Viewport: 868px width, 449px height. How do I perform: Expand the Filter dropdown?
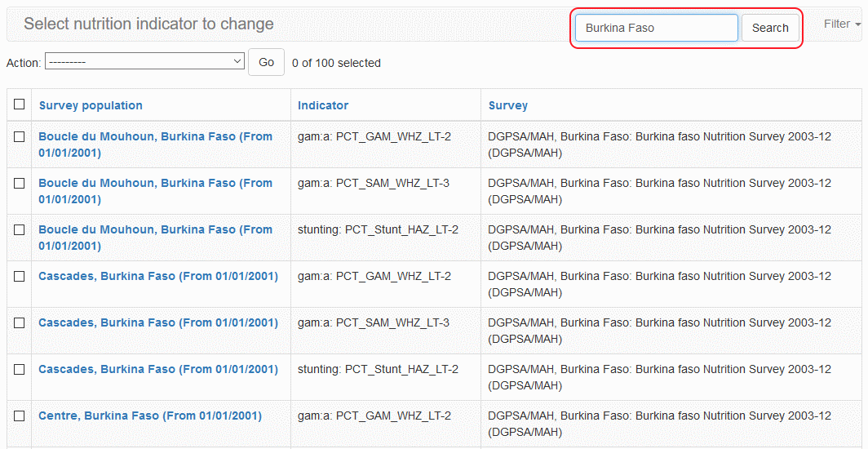click(x=842, y=24)
